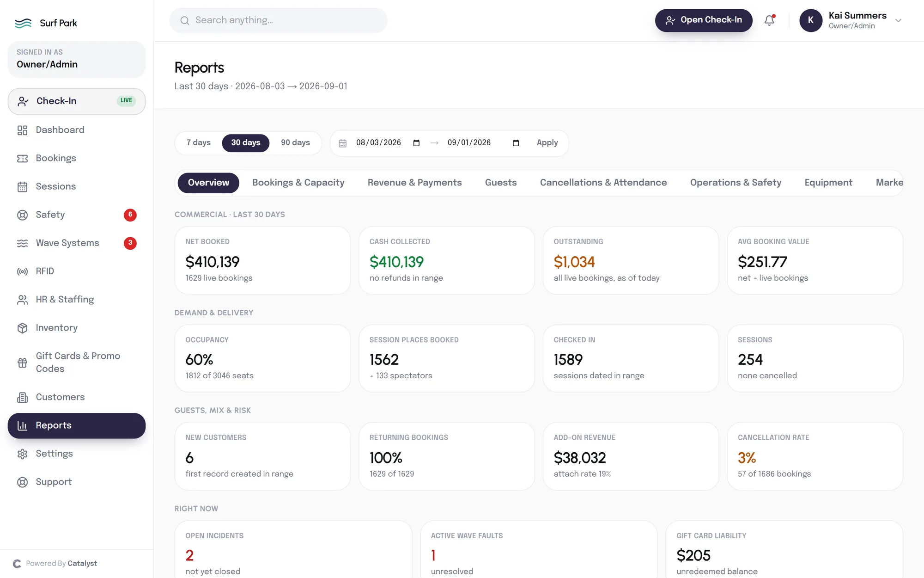924x578 pixels.
Task: Click the Wave Systems badge showing 3
Action: pyautogui.click(x=130, y=243)
